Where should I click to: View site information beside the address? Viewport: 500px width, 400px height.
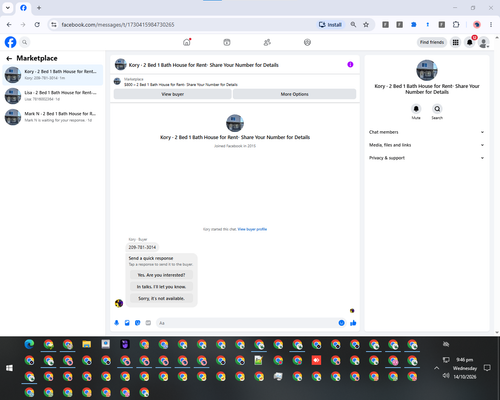tap(54, 25)
